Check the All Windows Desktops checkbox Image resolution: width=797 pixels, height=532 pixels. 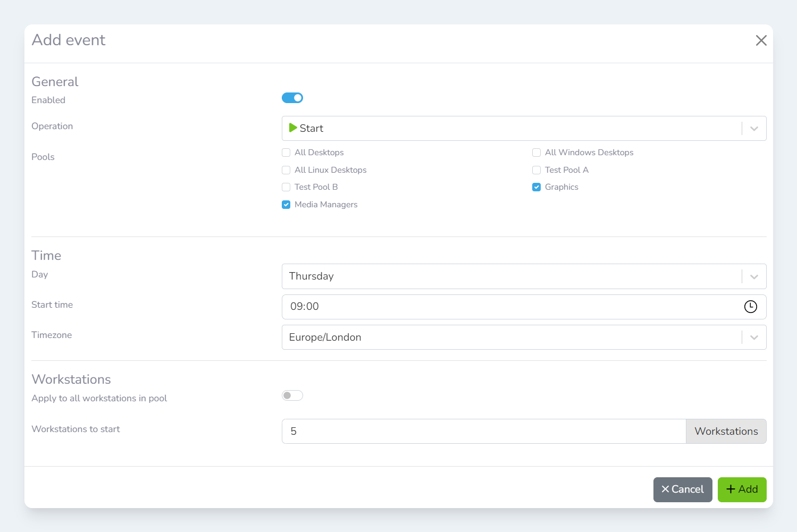[536, 153]
